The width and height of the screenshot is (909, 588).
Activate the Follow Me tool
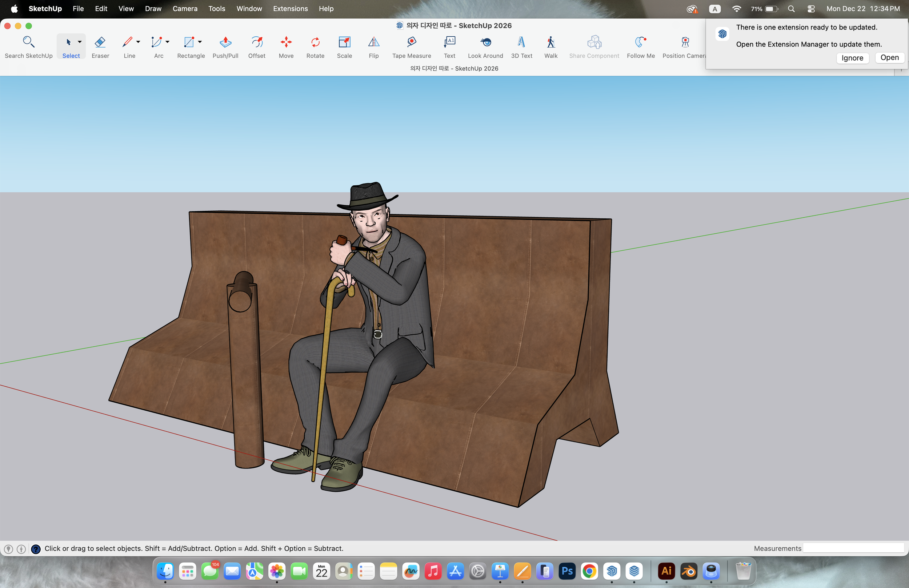pyautogui.click(x=641, y=46)
